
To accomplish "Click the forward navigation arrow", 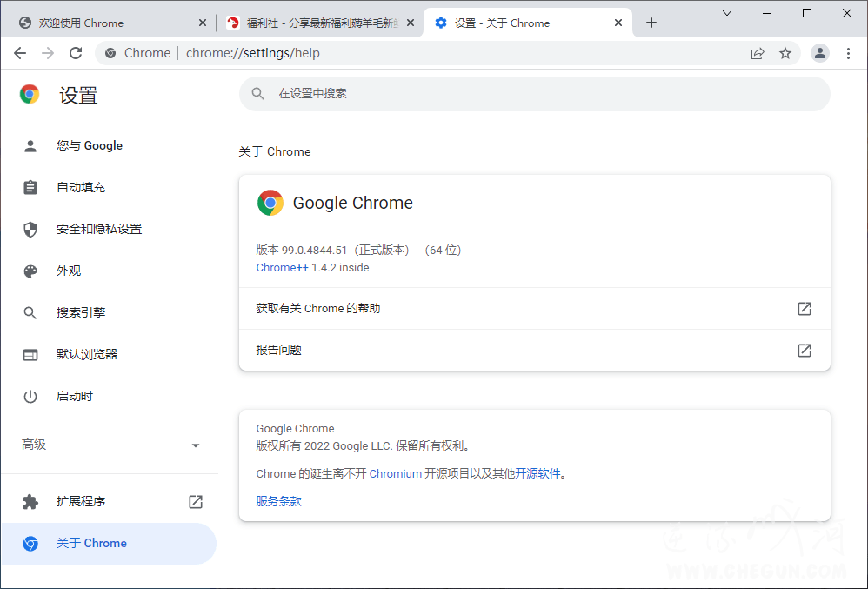I will [x=48, y=53].
